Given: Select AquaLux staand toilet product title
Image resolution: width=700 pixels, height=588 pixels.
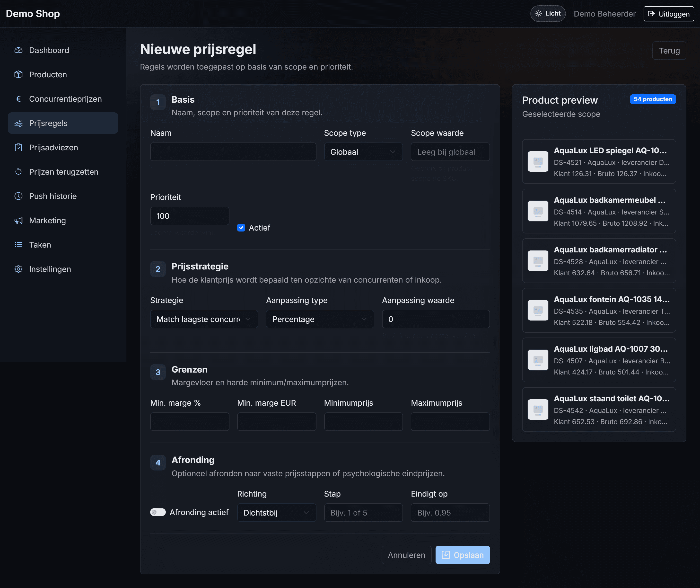Looking at the screenshot, I should tap(612, 399).
